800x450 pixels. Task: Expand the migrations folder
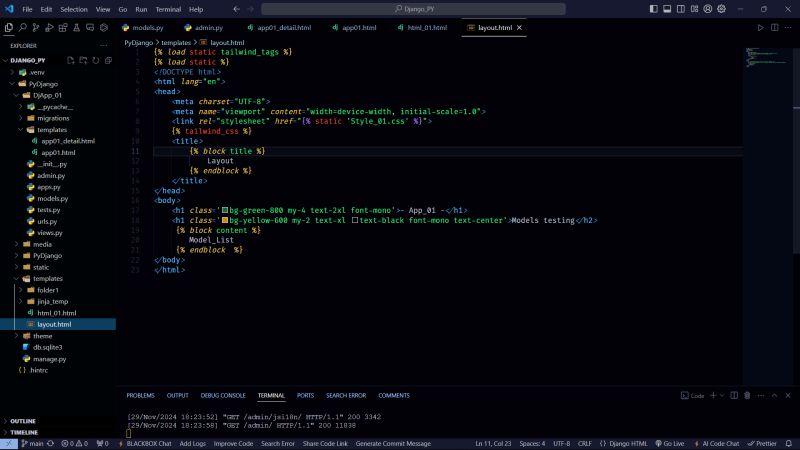[x=20, y=118]
